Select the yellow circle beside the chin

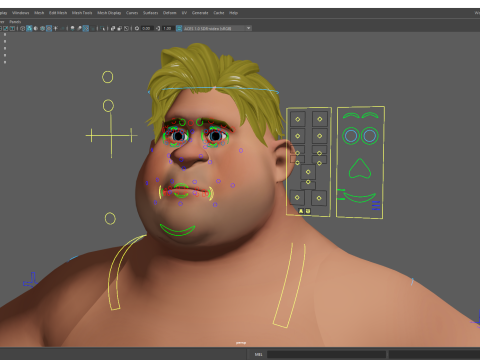(110, 219)
